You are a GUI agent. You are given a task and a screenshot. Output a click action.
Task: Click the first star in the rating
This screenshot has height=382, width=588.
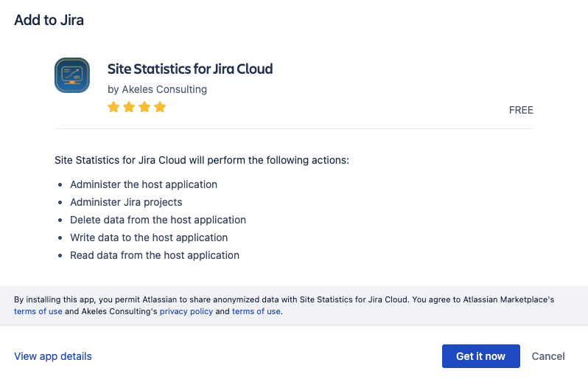point(113,108)
